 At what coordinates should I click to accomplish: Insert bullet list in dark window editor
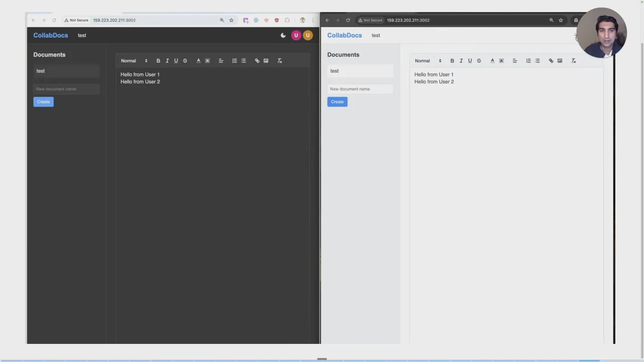coord(244,61)
